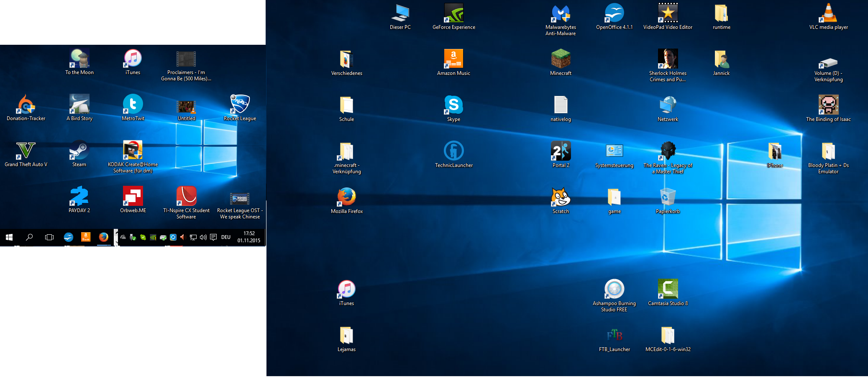Open the MetroTwit app icon
This screenshot has width=868, height=377.
pyautogui.click(x=133, y=108)
